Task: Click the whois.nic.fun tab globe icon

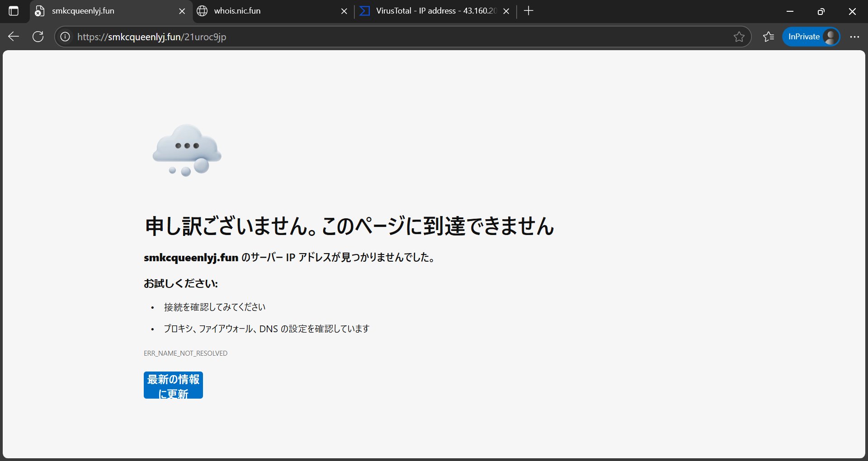Action: (202, 11)
